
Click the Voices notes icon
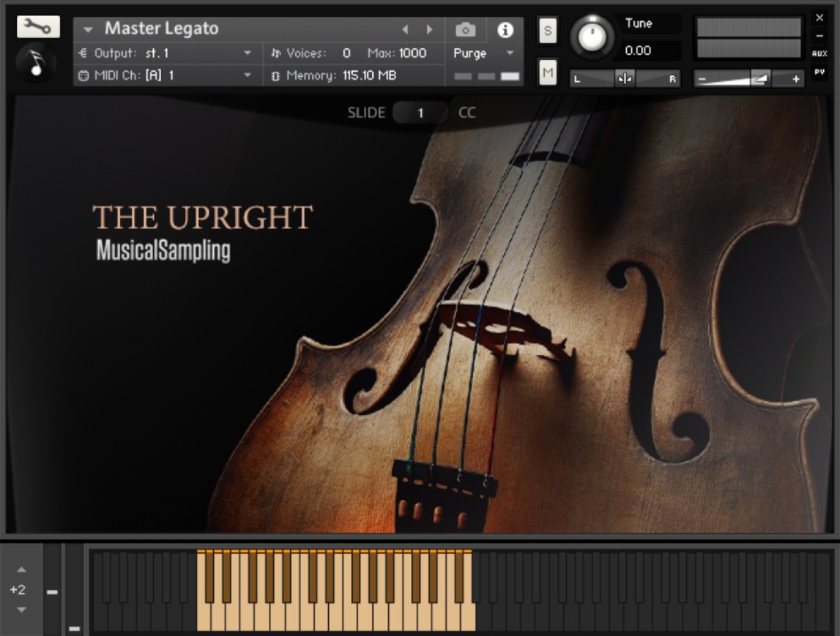[275, 54]
